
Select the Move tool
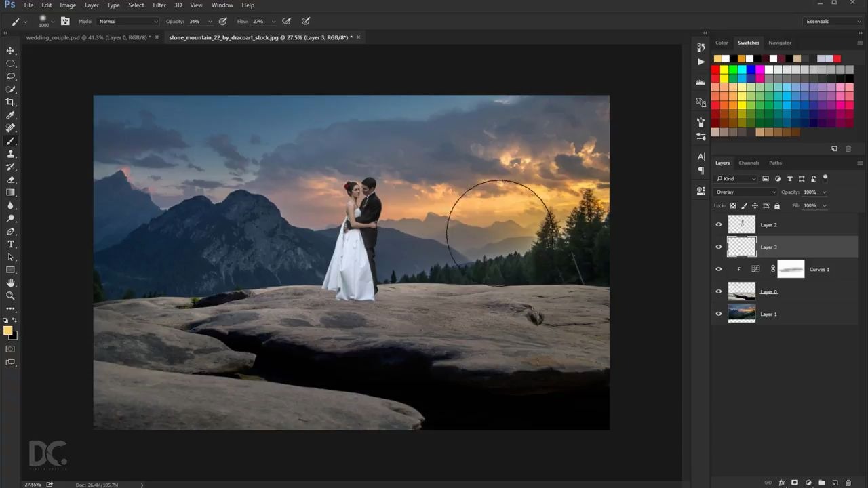10,51
